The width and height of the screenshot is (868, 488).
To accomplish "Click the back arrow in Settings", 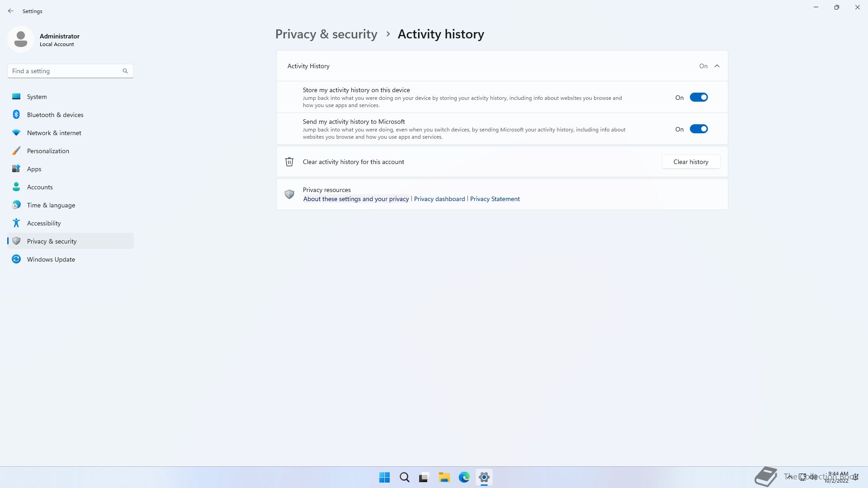I will tap(11, 11).
